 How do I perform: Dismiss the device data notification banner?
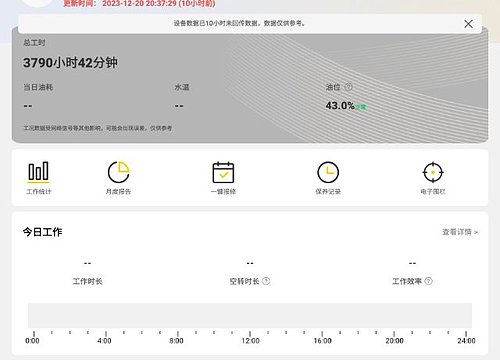click(468, 24)
